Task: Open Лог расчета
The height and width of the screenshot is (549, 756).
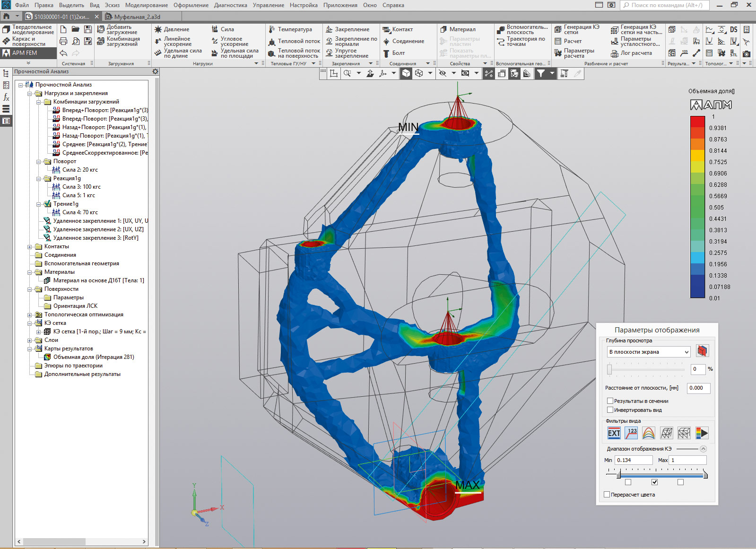Action: (631, 53)
